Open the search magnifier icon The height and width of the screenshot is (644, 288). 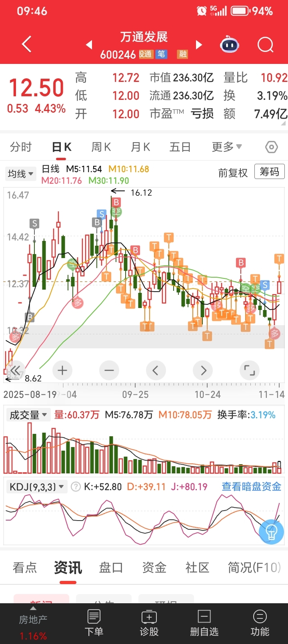coord(265,44)
